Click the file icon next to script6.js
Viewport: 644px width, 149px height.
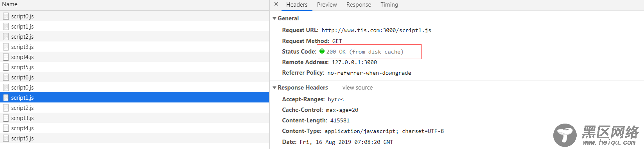[x=6, y=77]
